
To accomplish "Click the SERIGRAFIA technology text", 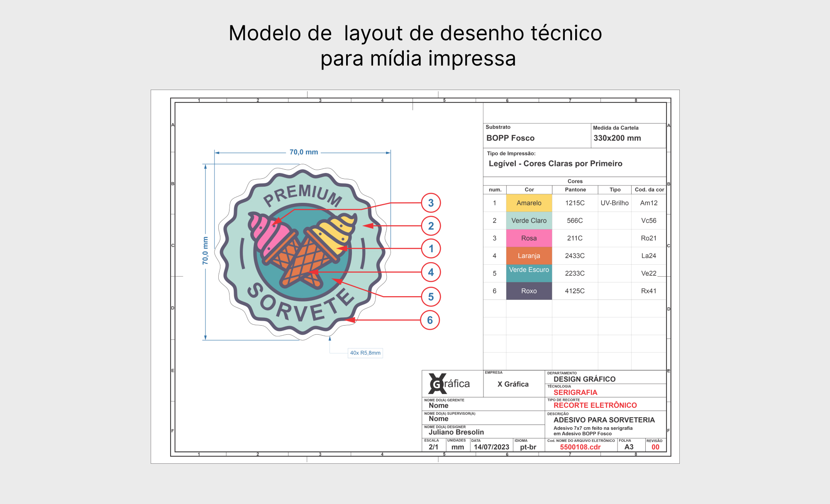I will tap(575, 392).
